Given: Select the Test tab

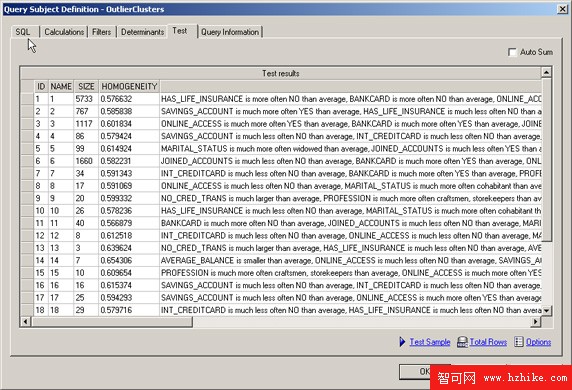Looking at the screenshot, I should (x=180, y=31).
